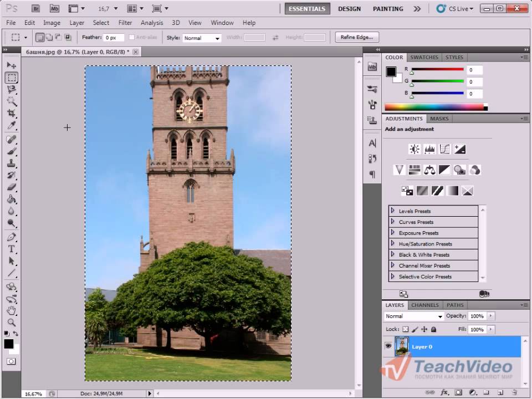Click the Brightness/Contrast adjustment icon
Screen dimensions: 532x399
pyautogui.click(x=414, y=149)
